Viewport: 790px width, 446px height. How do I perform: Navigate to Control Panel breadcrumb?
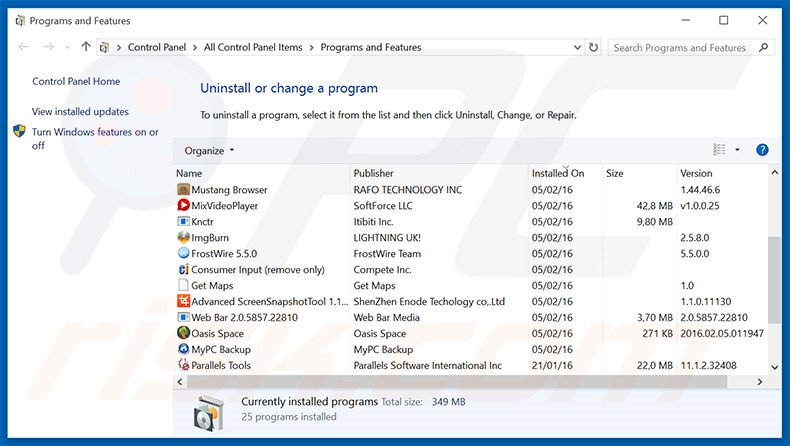point(157,47)
